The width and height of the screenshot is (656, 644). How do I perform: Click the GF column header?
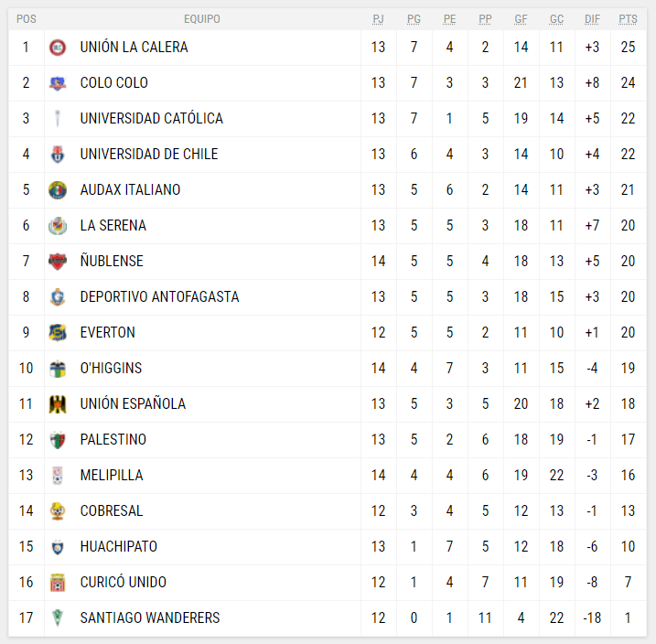tap(521, 19)
